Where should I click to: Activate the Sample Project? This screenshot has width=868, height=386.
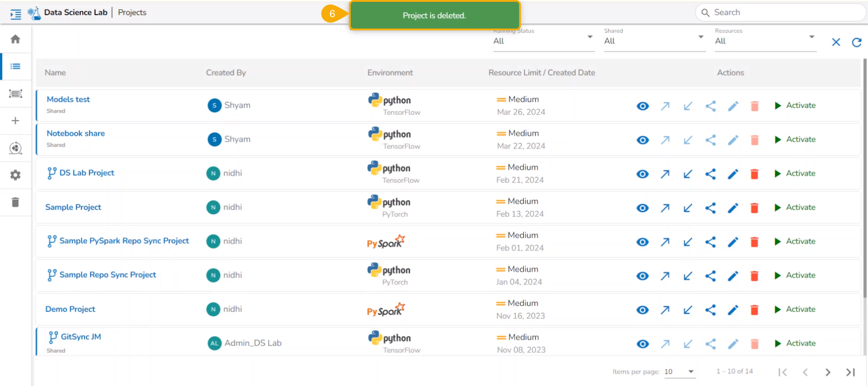(x=795, y=207)
